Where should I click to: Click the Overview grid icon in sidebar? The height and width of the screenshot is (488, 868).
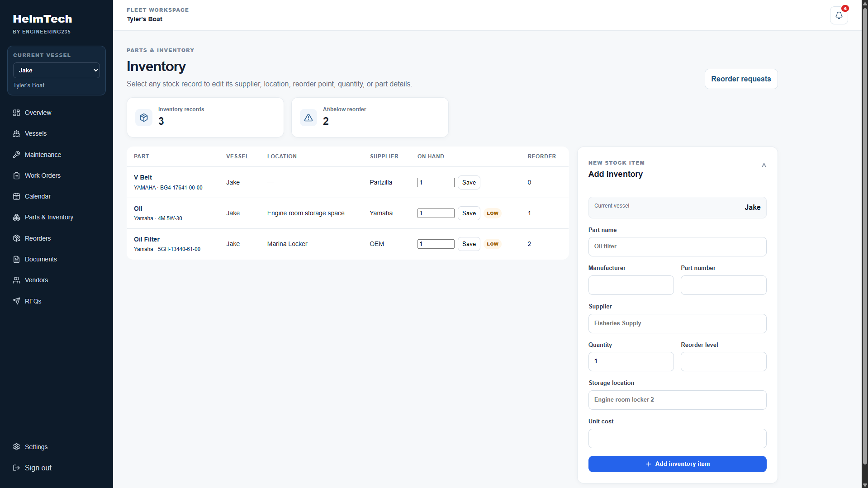[17, 113]
